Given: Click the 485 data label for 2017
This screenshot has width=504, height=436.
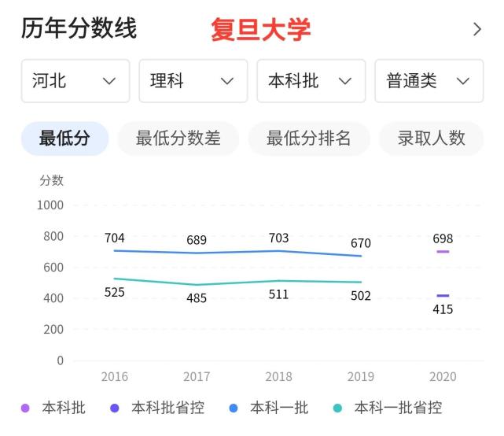Looking at the screenshot, I should pos(197,298).
